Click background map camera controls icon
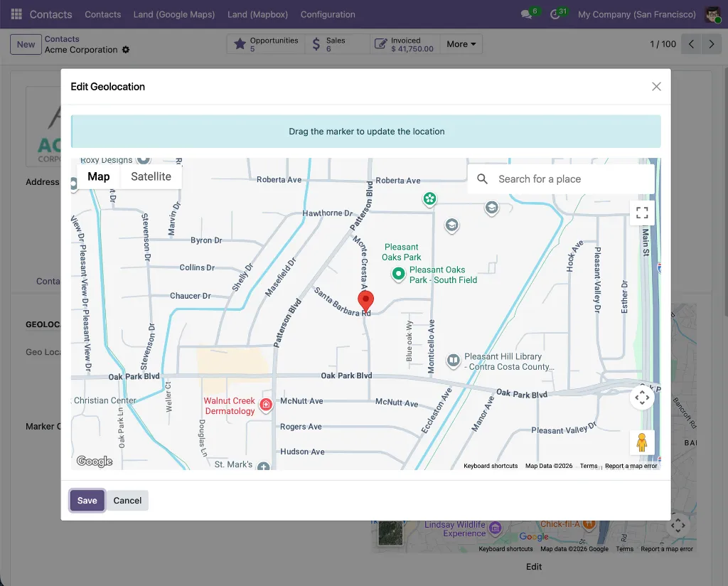The width and height of the screenshot is (728, 586). (x=678, y=526)
